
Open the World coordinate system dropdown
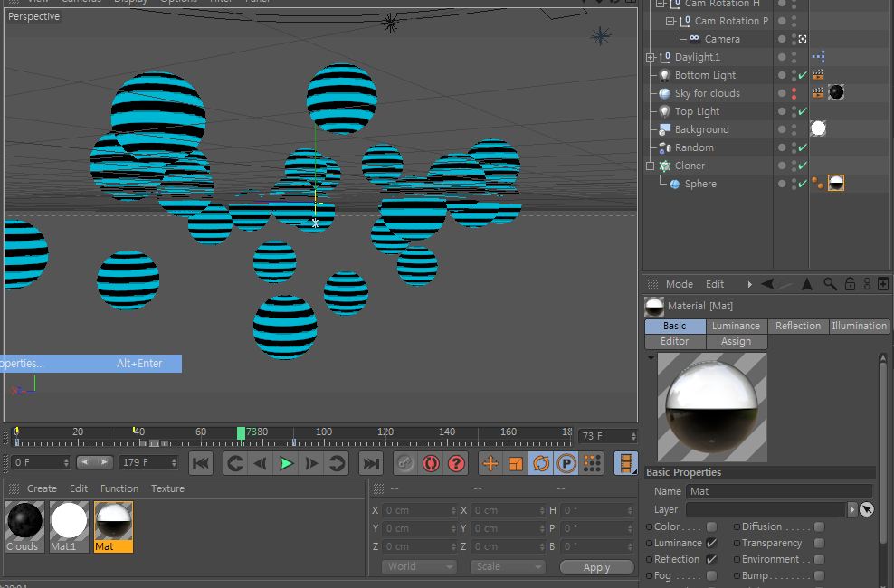click(x=419, y=567)
